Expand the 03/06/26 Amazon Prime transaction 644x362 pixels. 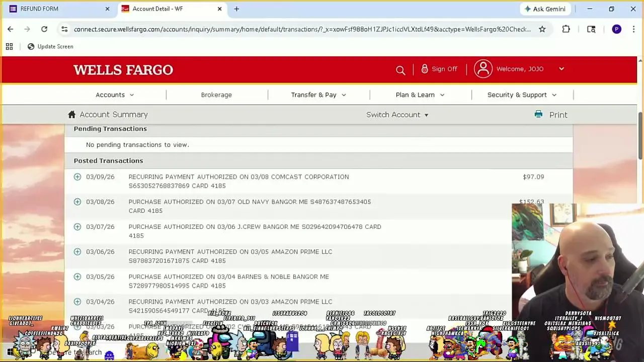tap(77, 251)
